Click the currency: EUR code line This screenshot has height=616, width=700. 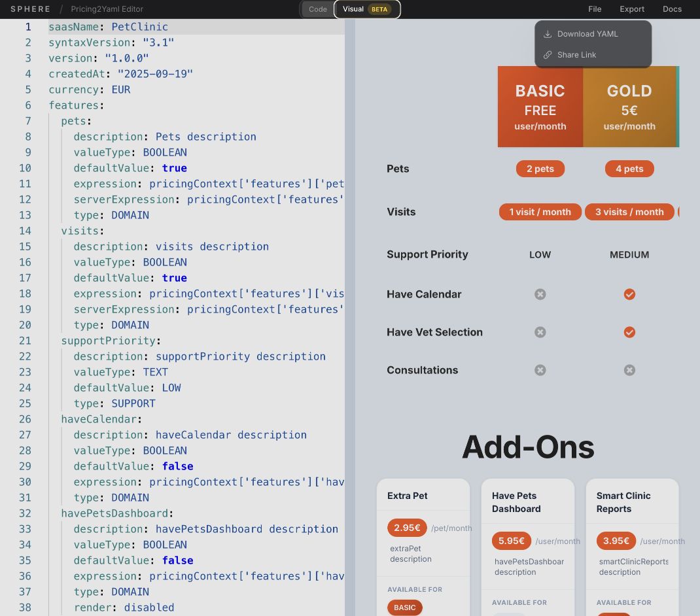click(89, 90)
